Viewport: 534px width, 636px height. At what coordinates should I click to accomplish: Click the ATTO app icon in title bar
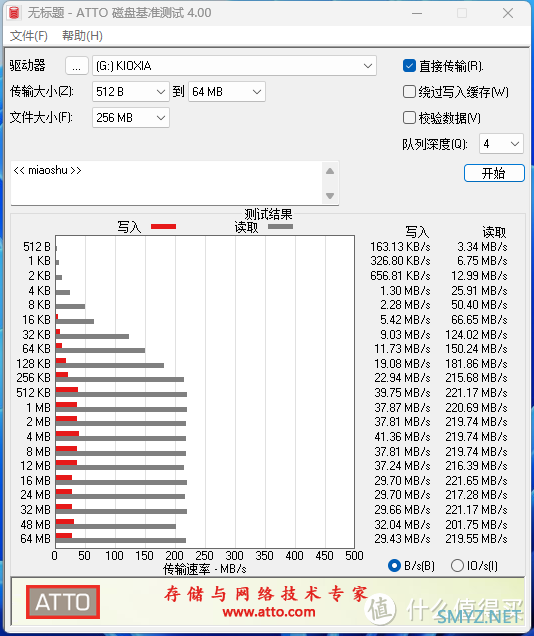14,13
